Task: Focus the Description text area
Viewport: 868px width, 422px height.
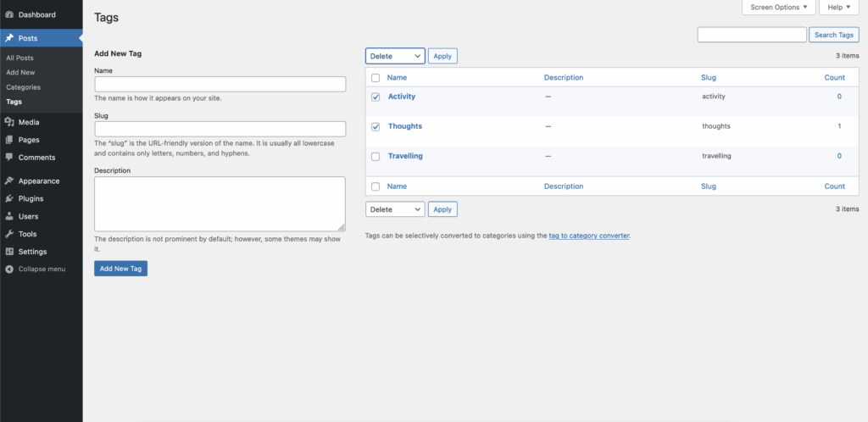Action: 220,203
